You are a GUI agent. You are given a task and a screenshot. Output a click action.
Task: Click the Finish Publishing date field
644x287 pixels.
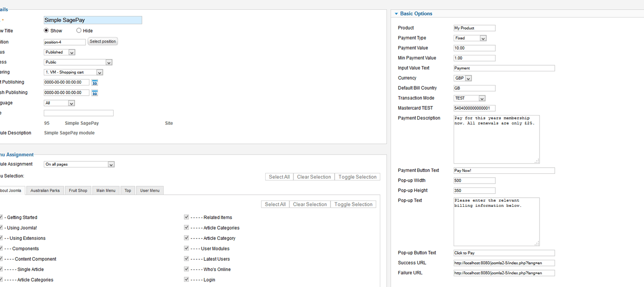point(67,93)
